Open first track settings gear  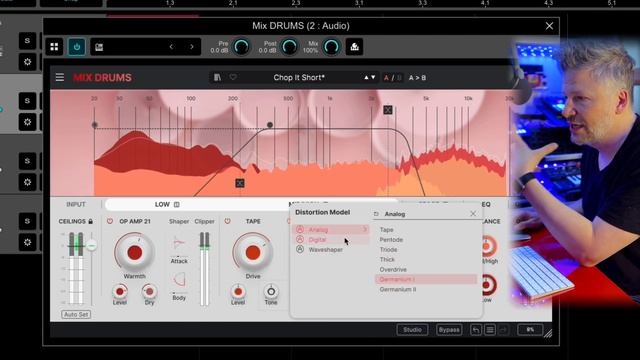coord(27,62)
